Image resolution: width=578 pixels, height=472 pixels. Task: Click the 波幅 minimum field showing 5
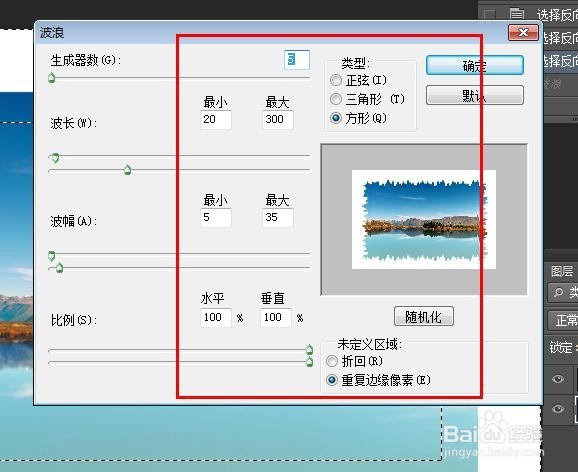pos(216,218)
